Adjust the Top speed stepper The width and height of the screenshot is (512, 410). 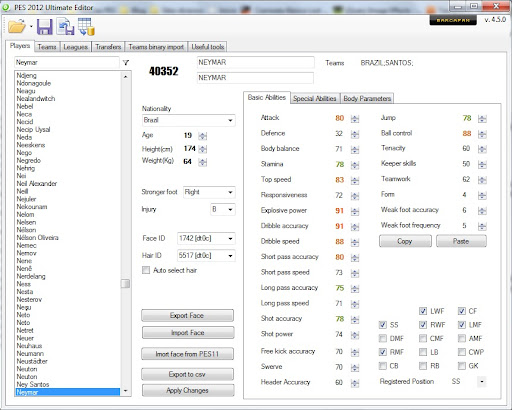tap(355, 180)
